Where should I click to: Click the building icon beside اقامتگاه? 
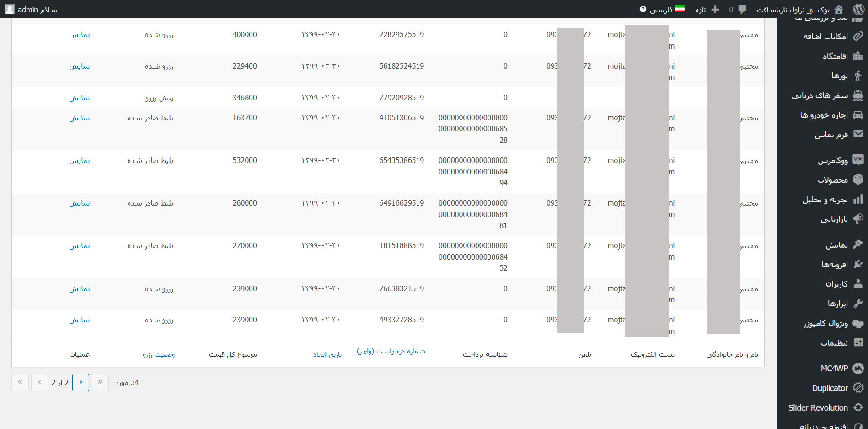tap(858, 56)
